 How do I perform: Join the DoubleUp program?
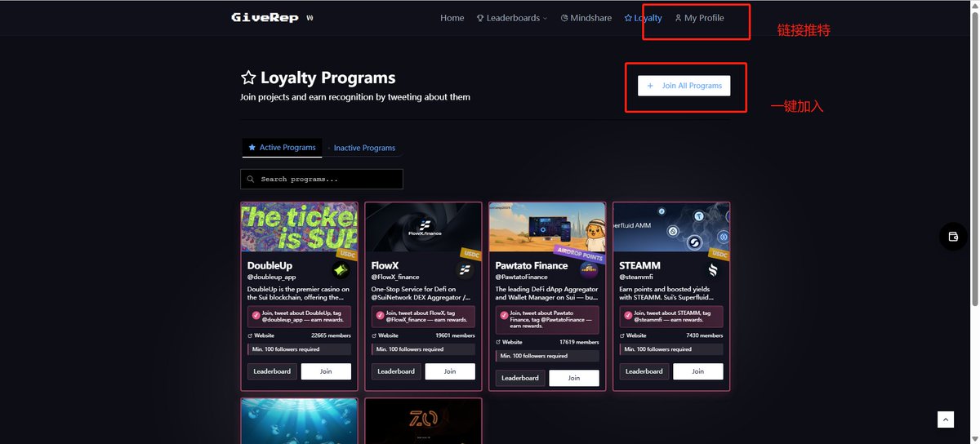point(326,371)
